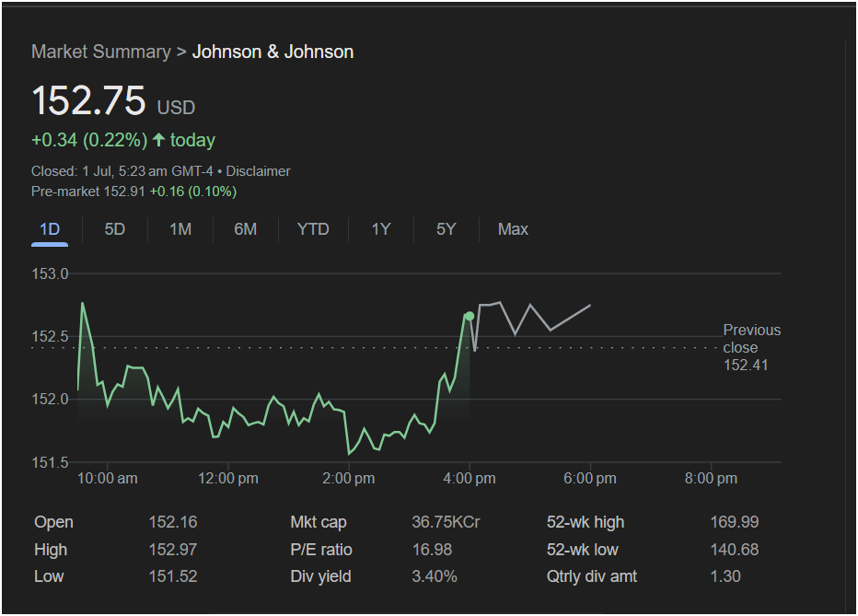The image size is (858, 616).
Task: Open the Market Summary breadcrumb link
Action: tap(101, 52)
